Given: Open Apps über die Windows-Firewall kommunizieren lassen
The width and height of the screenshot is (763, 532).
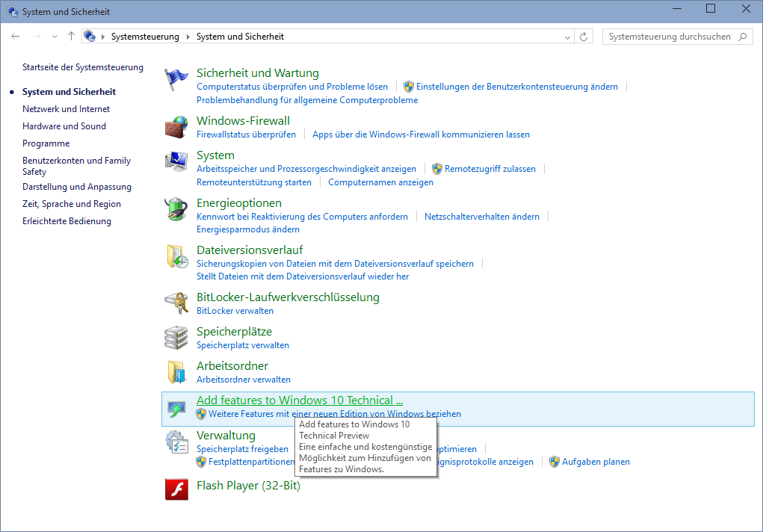Looking at the screenshot, I should coord(421,134).
